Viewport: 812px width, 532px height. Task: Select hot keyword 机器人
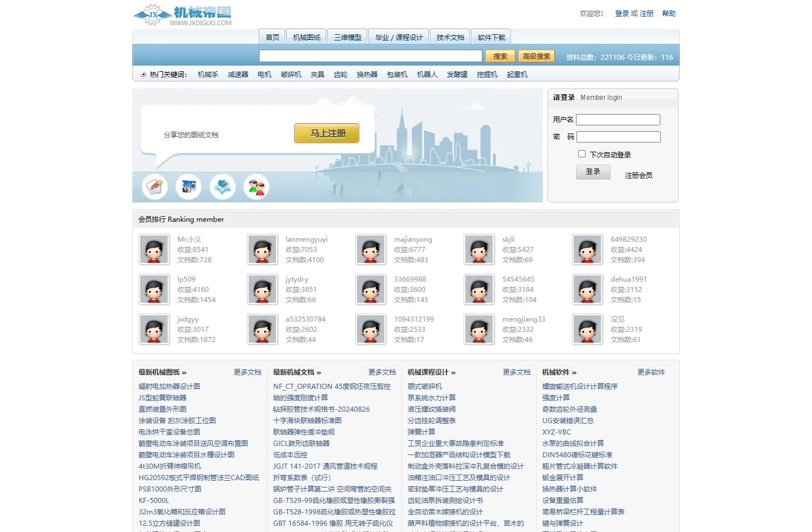coord(427,74)
